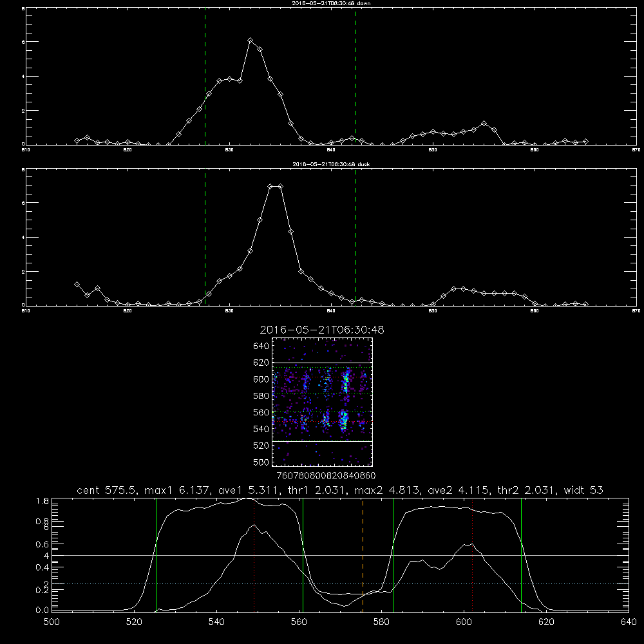Click the '870' x-axis label of dawn plot
The width and height of the screenshot is (644, 644).
pyautogui.click(x=636, y=150)
